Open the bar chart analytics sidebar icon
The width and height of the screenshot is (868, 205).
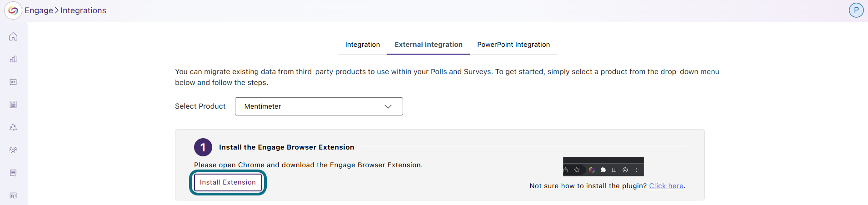[13, 59]
